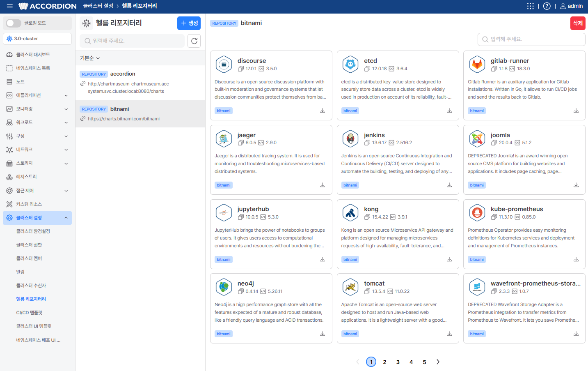588x371 pixels.
Task: Open the bitnami charts URL link
Action: [124, 119]
